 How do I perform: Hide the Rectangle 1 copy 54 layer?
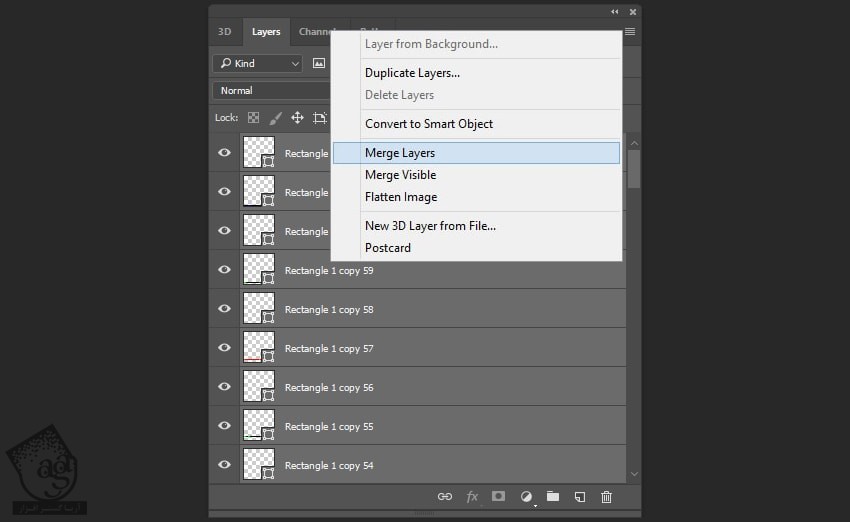coord(224,465)
